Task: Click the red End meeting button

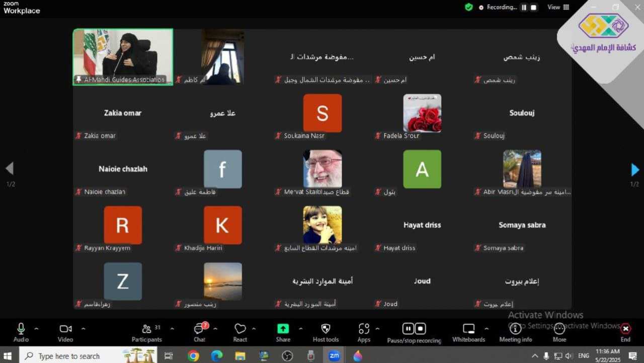Action: click(x=625, y=332)
